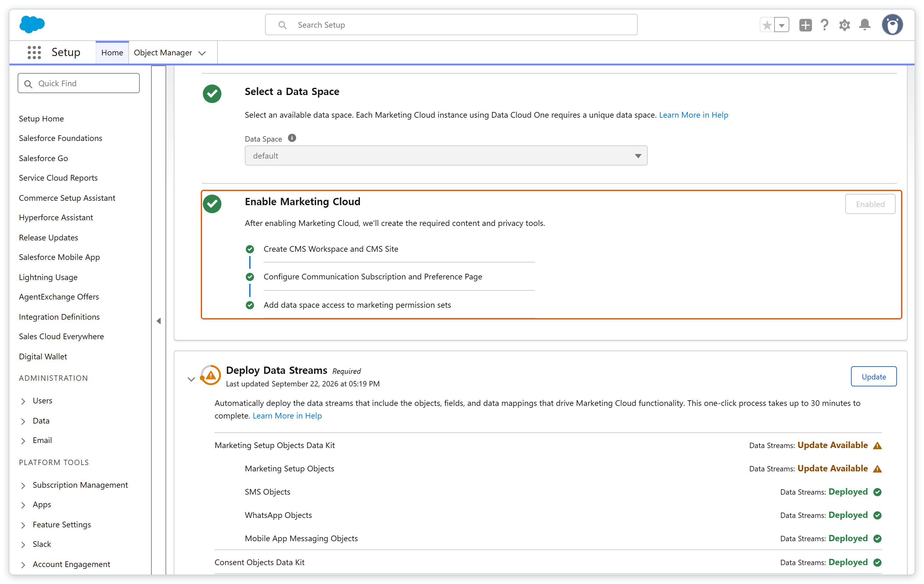Open Setup Home in the sidebar
924x584 pixels.
[x=42, y=119]
